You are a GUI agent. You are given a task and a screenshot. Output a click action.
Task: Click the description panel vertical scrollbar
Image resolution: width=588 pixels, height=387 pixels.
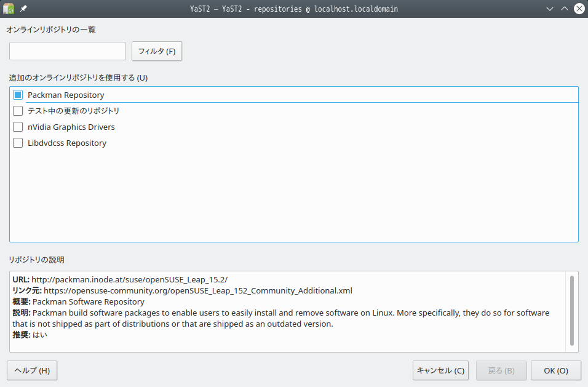tap(572, 311)
